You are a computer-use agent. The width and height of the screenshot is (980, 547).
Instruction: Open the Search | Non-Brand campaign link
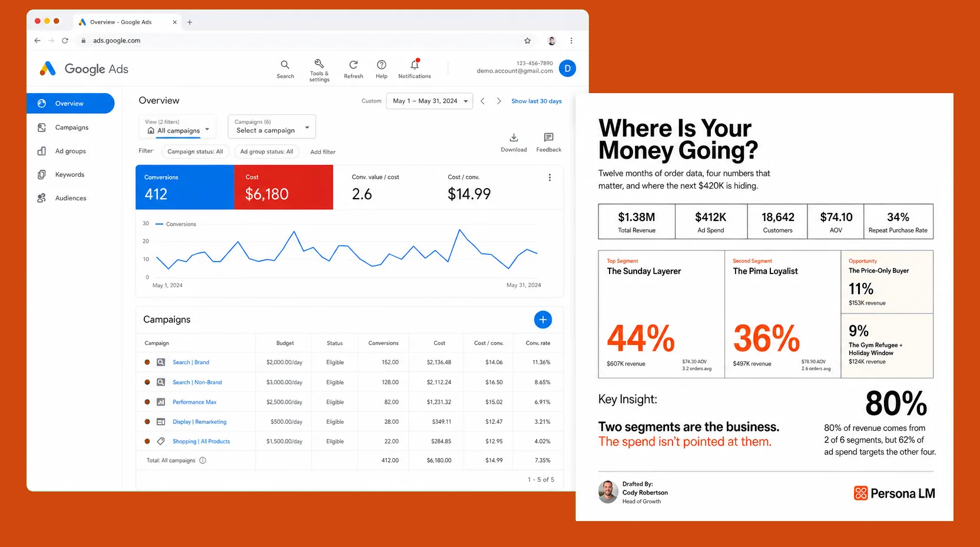tap(197, 383)
